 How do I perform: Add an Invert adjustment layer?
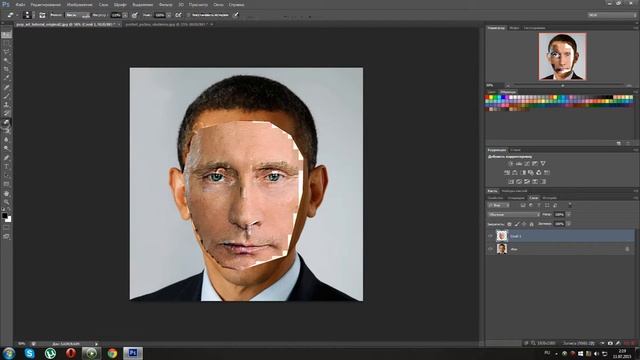tap(511, 182)
